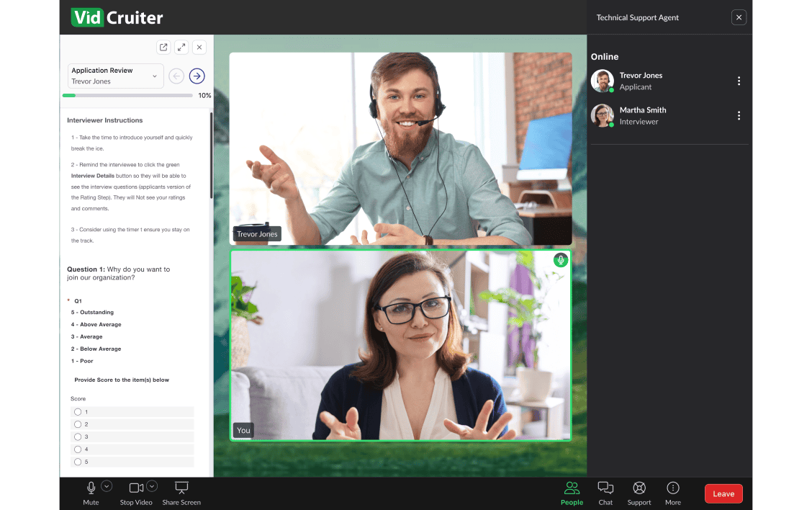Click the red Leave button

point(723,493)
